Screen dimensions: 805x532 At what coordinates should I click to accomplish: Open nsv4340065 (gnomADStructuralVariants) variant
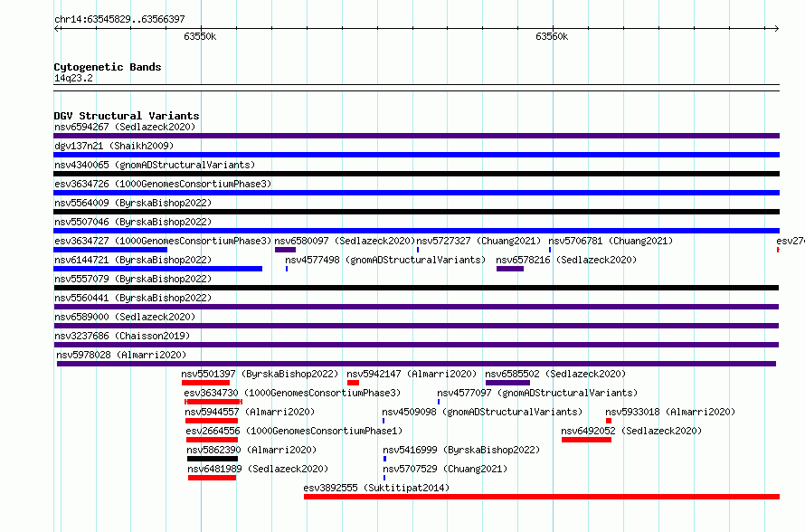tap(155, 165)
